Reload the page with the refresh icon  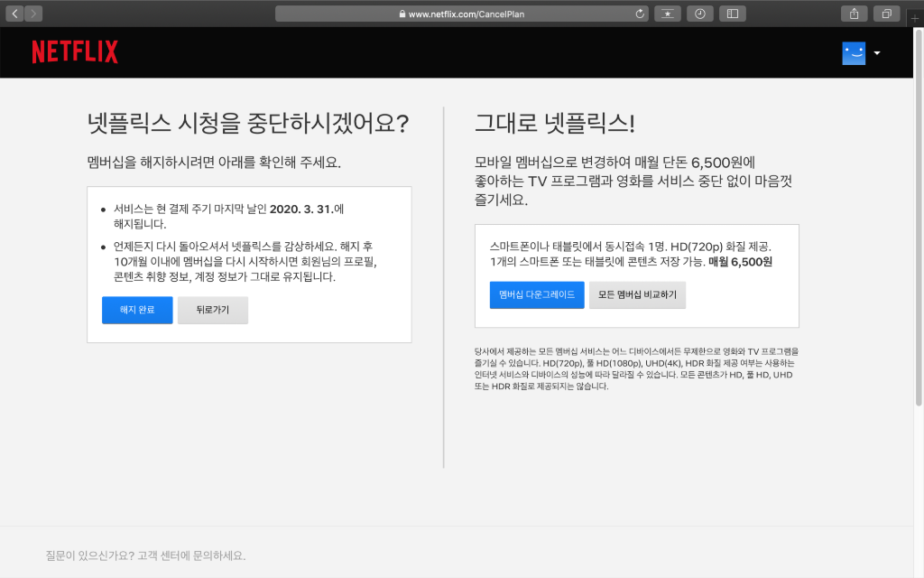pos(640,14)
